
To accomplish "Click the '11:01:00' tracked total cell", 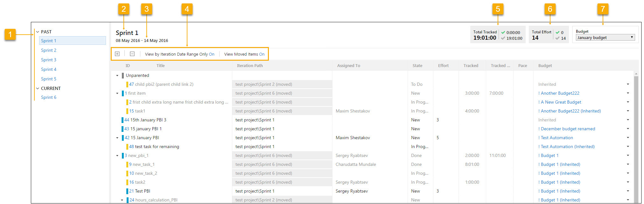I will pos(497,155).
